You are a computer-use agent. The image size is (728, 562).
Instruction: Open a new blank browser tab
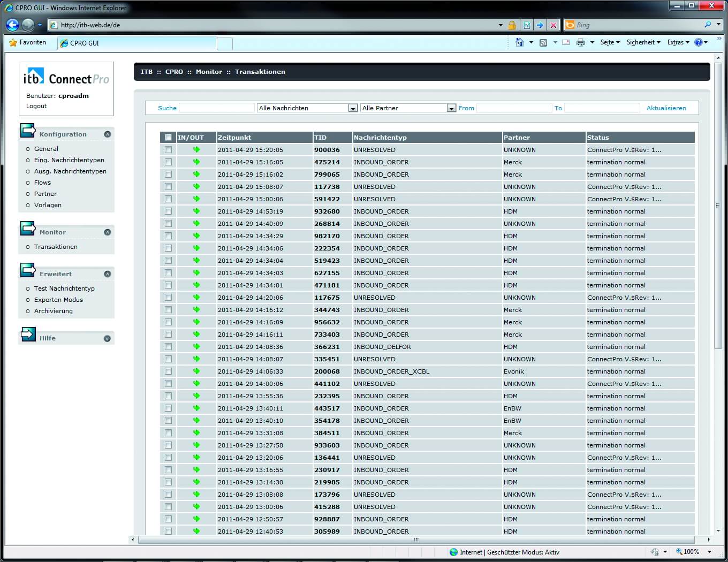click(225, 43)
